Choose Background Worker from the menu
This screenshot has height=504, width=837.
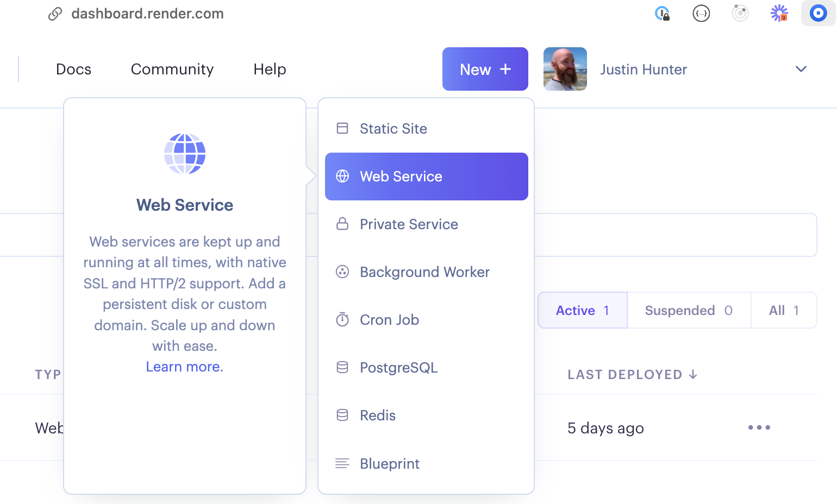427,272
